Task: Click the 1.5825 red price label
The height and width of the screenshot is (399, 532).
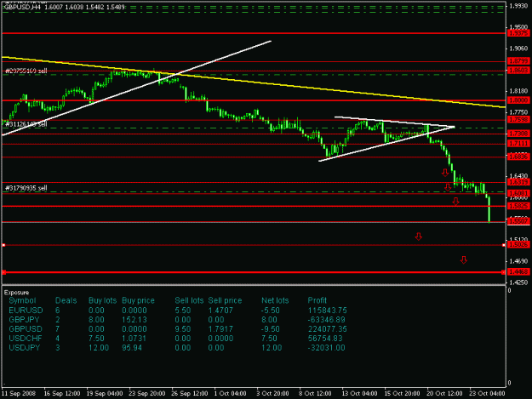Action: pos(519,206)
